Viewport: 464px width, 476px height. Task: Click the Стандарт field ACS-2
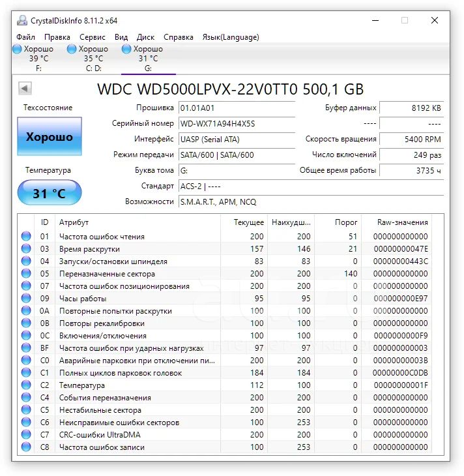click(x=311, y=186)
